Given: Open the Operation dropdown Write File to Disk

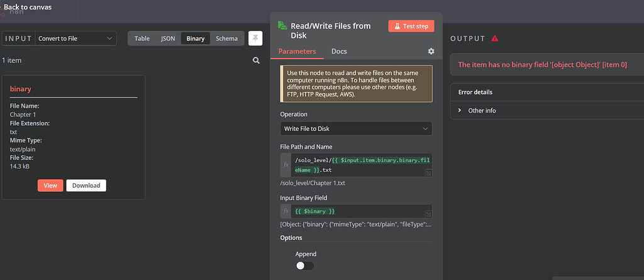Looking at the screenshot, I should tap(356, 129).
